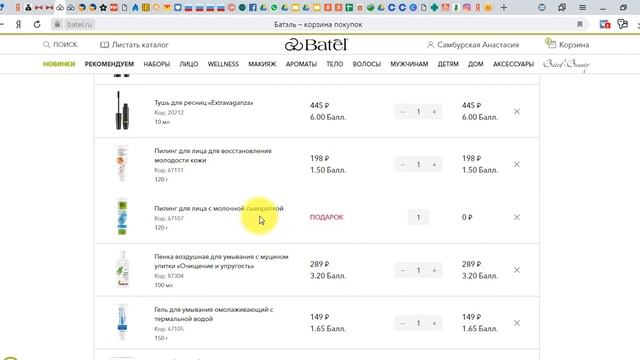Open product Пилинг для лица с молочной сывороткой
640x360 pixels.
219,209
